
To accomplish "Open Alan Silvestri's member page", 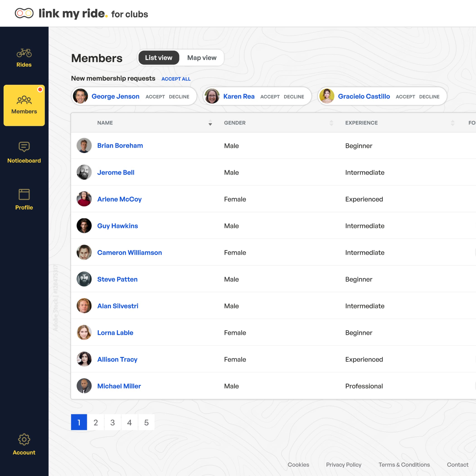I will pos(118,306).
